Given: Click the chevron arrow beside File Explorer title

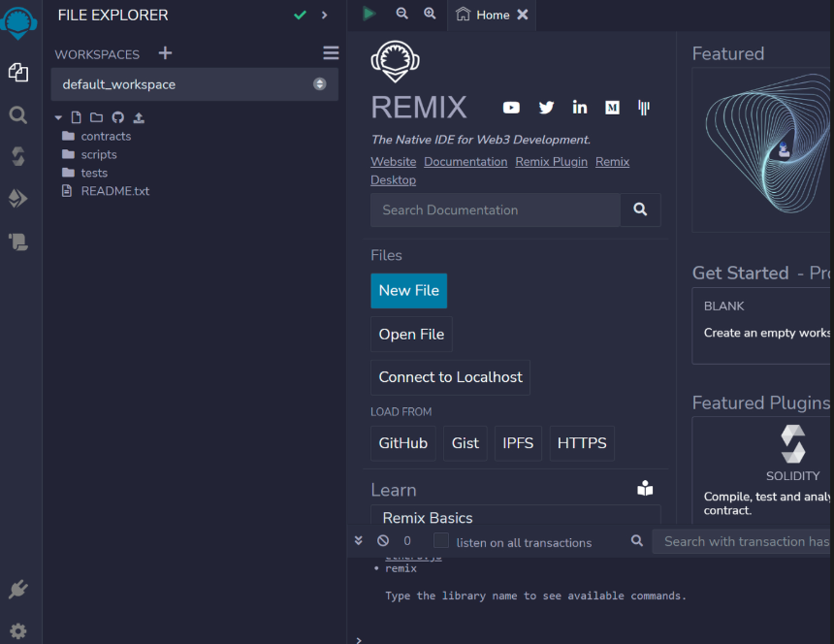Looking at the screenshot, I should 324,15.
